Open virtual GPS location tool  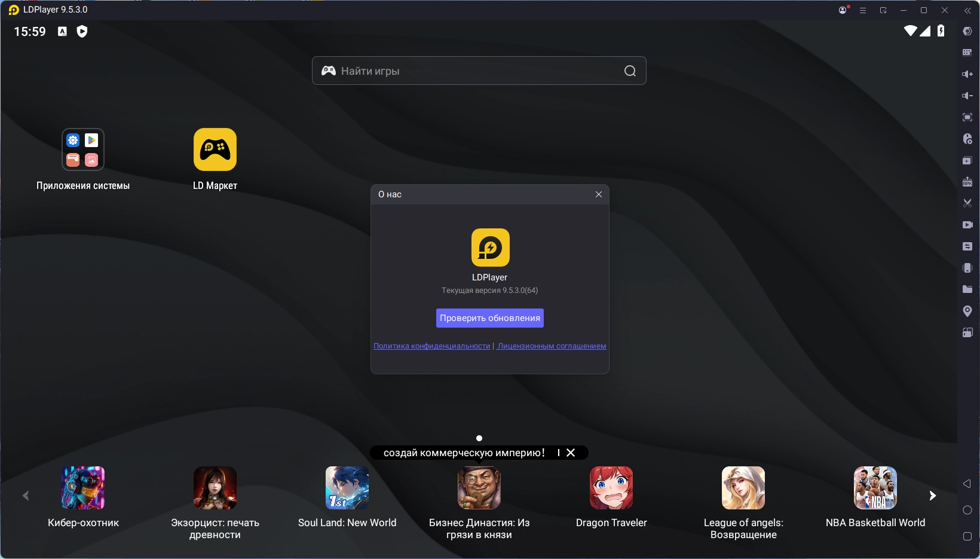[967, 311]
